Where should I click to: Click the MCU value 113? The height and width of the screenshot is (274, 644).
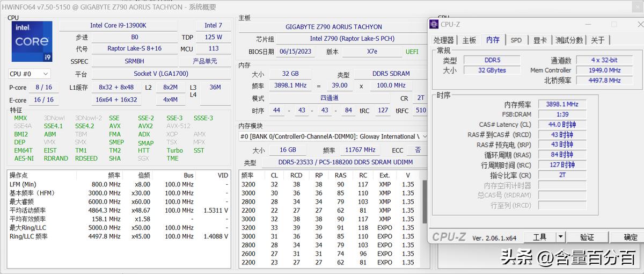214,48
